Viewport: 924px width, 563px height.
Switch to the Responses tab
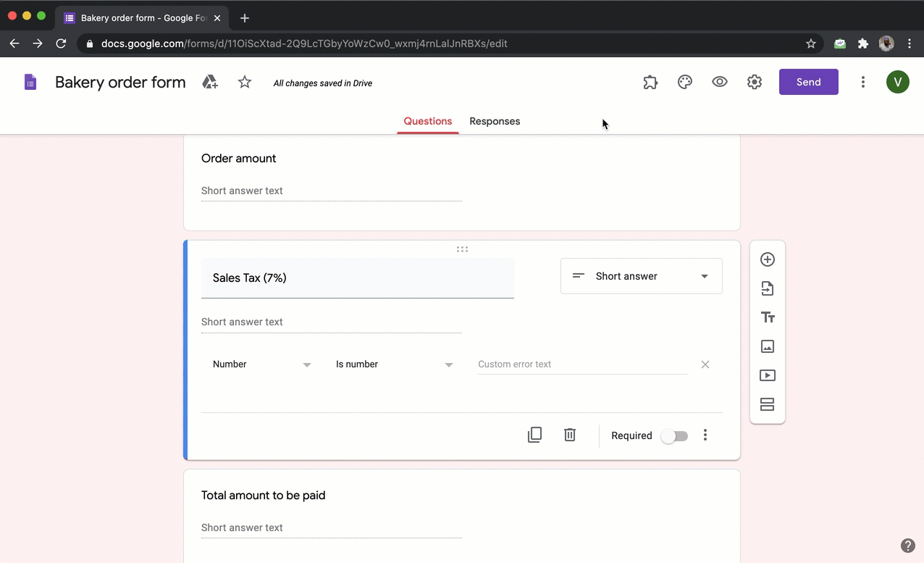[x=495, y=121]
